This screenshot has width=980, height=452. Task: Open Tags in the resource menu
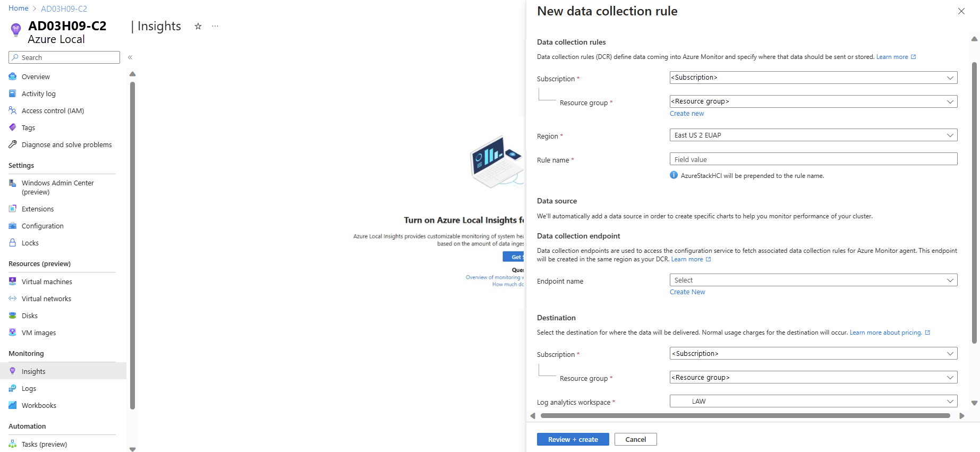coord(28,127)
